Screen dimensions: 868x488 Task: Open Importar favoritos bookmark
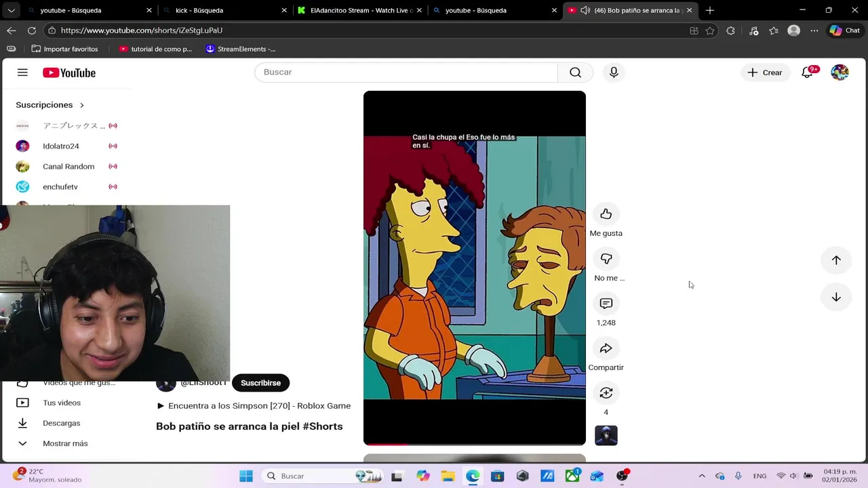[x=65, y=49]
